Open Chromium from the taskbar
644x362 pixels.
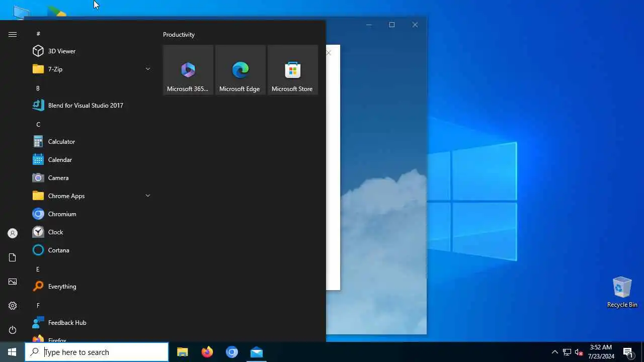pos(232,352)
